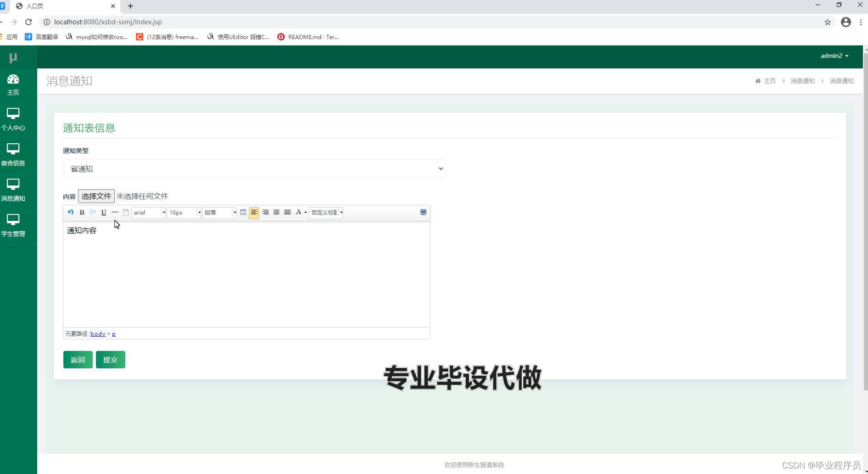Open 宿舍信息 in the sidebar
The width and height of the screenshot is (868, 474).
click(13, 155)
